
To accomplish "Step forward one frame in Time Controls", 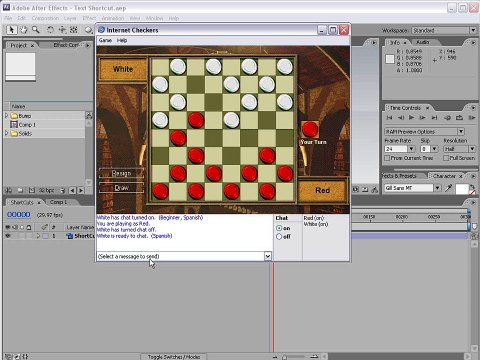I will (422, 118).
